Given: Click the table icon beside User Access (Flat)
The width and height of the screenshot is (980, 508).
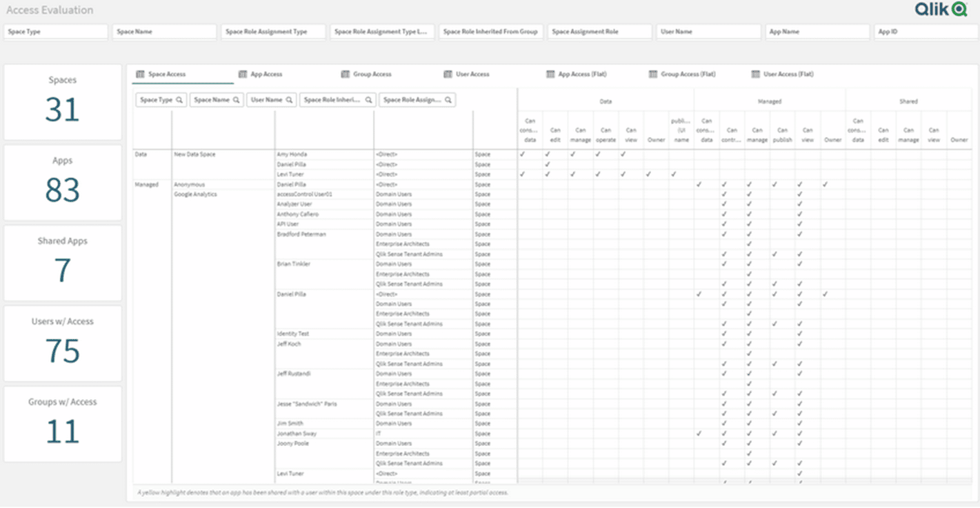Looking at the screenshot, I should tap(755, 74).
